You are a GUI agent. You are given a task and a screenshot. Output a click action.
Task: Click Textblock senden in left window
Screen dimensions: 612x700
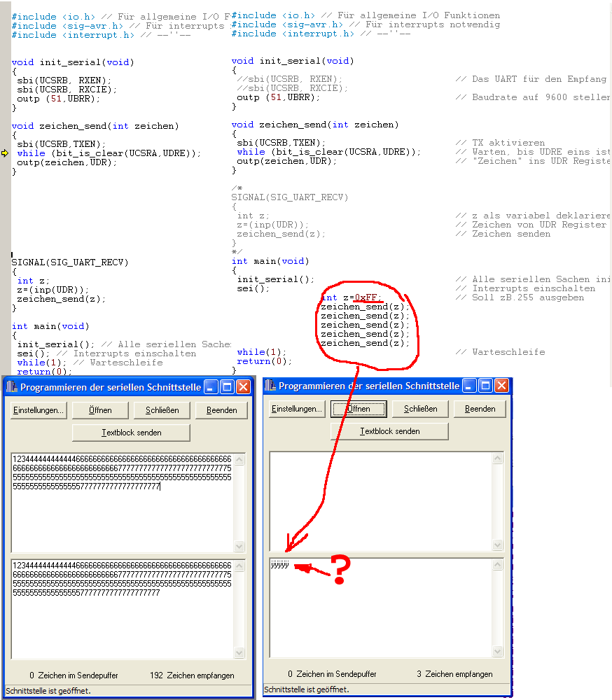[x=132, y=433]
